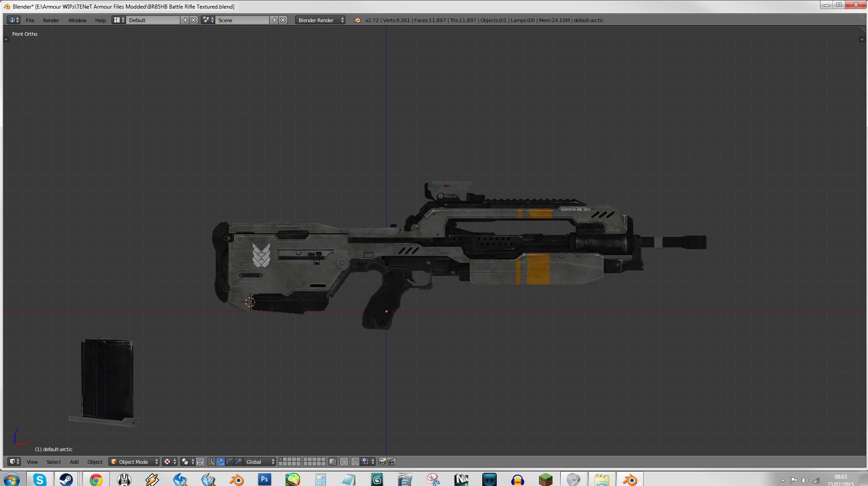
Task: Open the File menu
Action: pyautogui.click(x=30, y=20)
